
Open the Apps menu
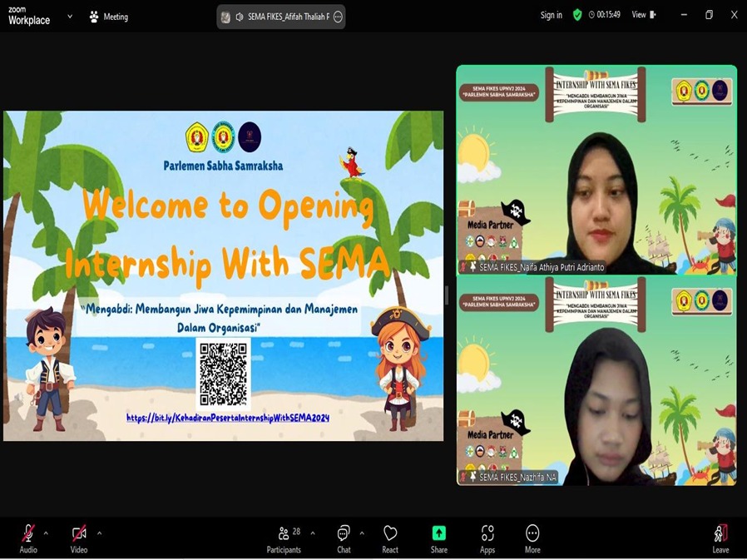[x=487, y=537]
